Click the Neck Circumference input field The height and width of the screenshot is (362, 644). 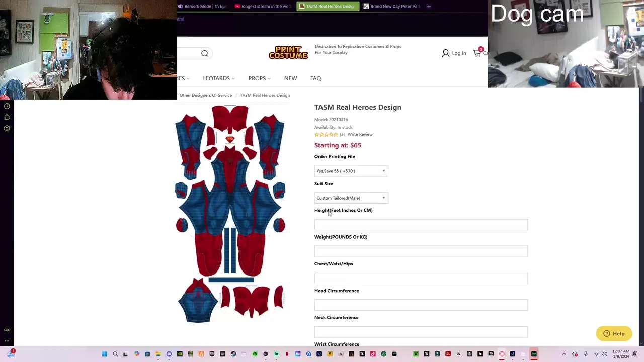pyautogui.click(x=421, y=332)
